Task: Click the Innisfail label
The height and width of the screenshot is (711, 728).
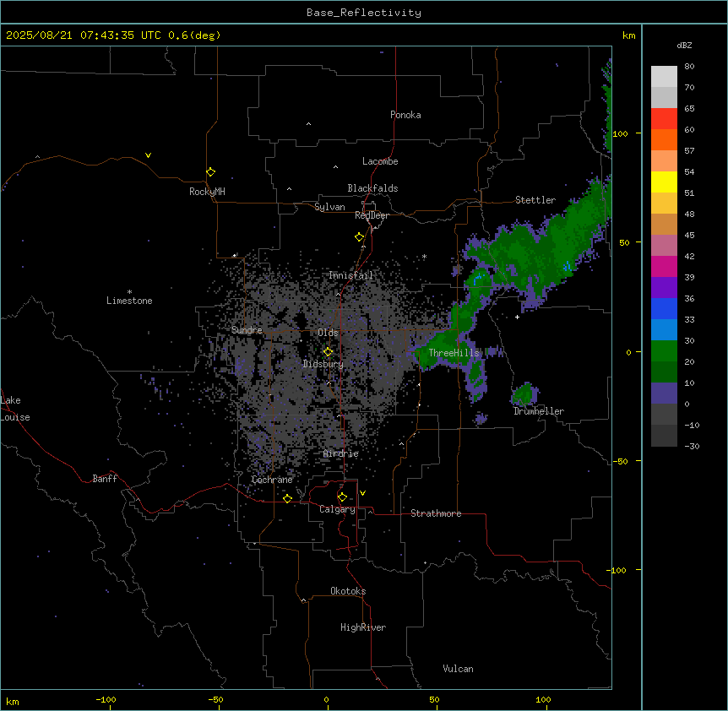Action: coord(350,275)
